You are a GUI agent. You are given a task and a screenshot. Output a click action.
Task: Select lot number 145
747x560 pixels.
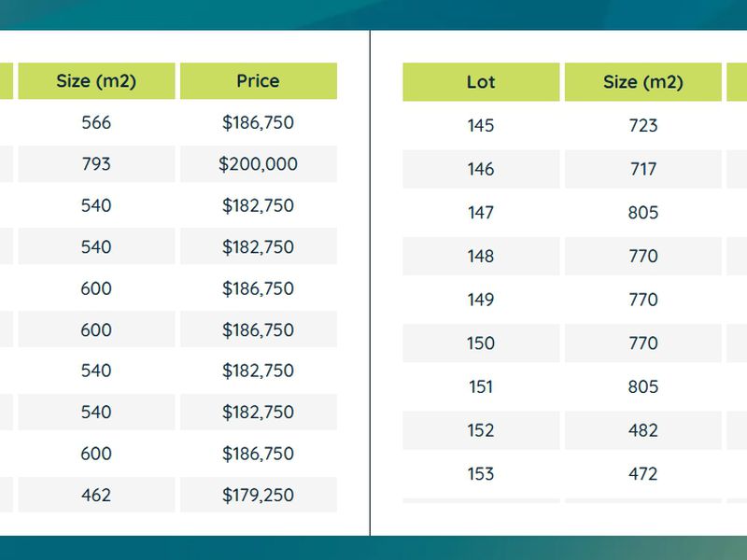[481, 125]
